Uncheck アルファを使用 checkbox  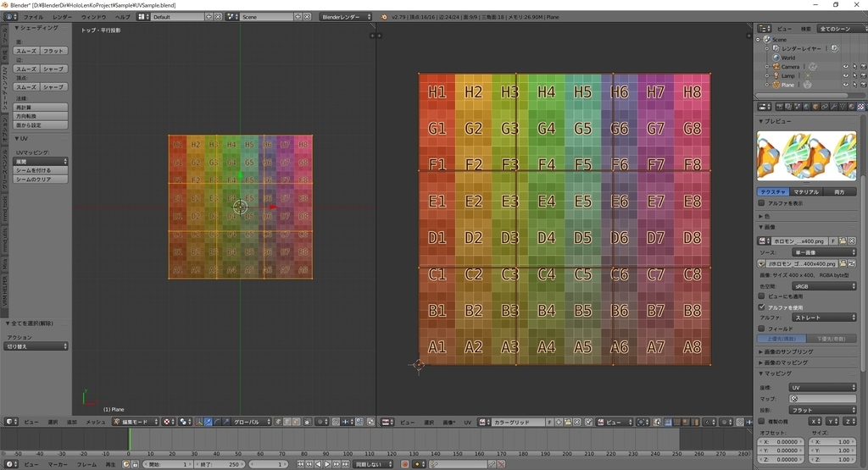click(x=762, y=307)
